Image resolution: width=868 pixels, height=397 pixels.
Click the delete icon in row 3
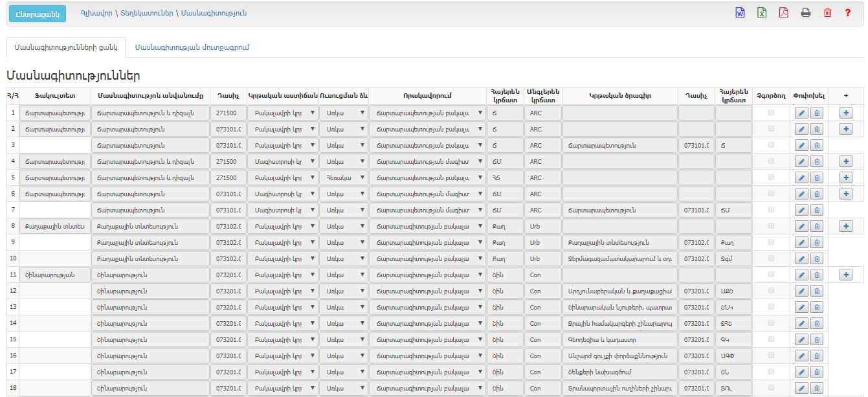pos(816,145)
